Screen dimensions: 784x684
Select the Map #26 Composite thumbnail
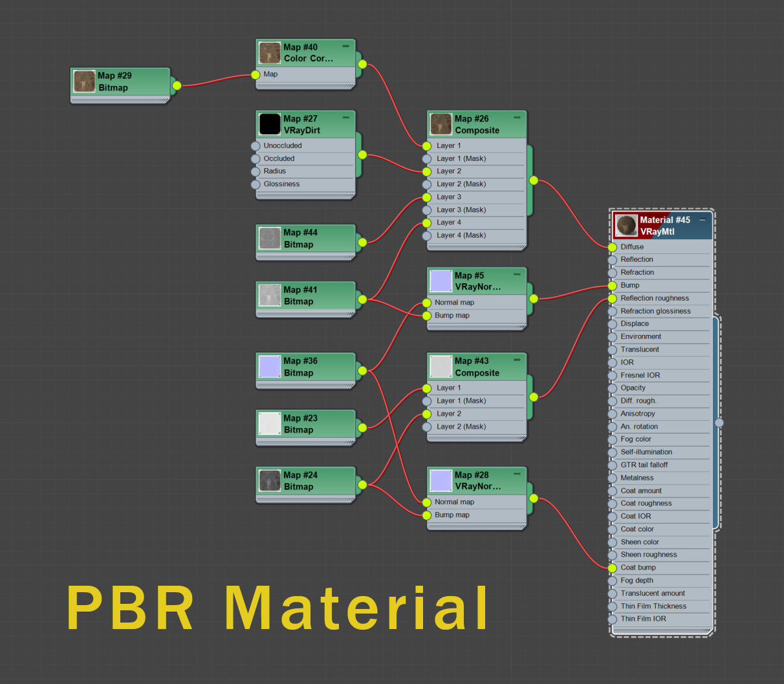[x=441, y=124]
